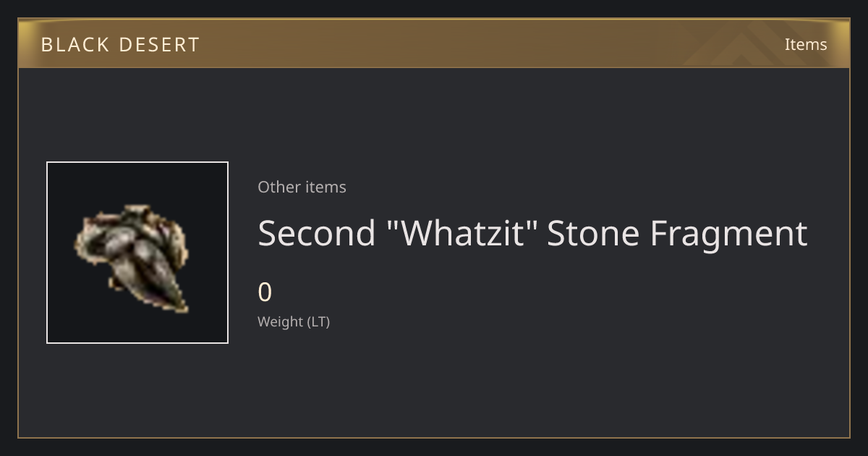Screen dimensions: 868x456
Task: Select the "Other items" category label
Action: click(x=302, y=187)
